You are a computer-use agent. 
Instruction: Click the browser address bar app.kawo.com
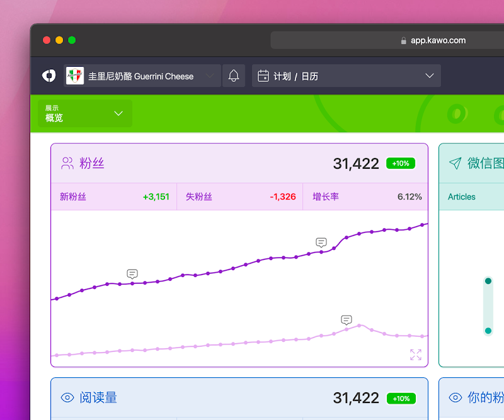pyautogui.click(x=387, y=40)
